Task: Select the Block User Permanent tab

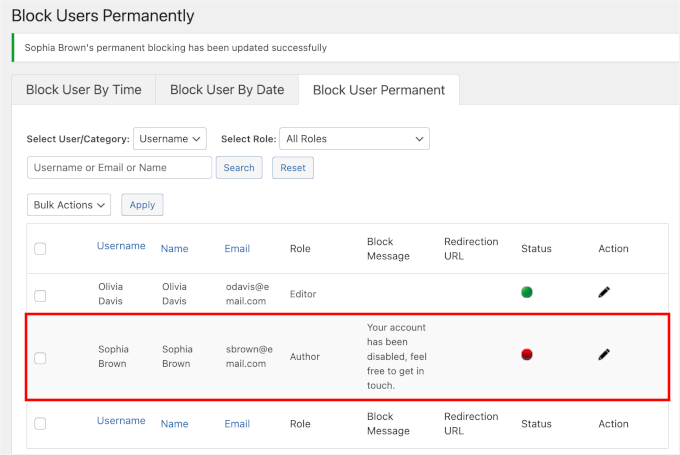Action: (379, 90)
